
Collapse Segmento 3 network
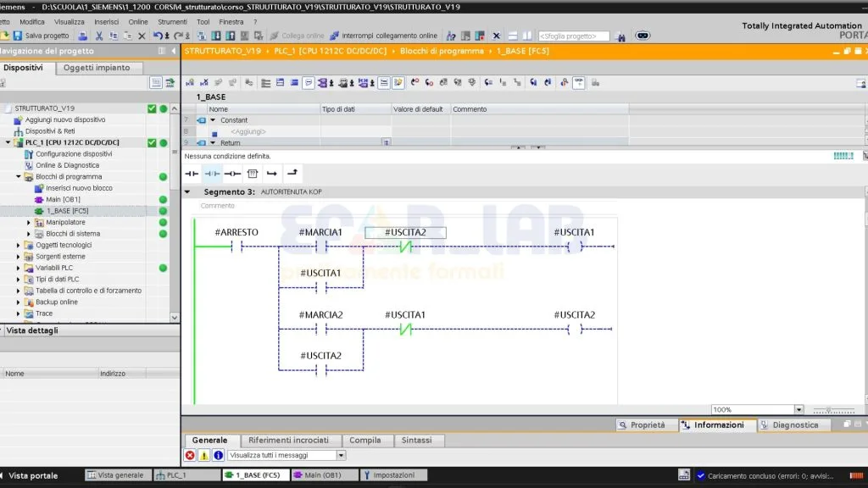pyautogui.click(x=187, y=192)
